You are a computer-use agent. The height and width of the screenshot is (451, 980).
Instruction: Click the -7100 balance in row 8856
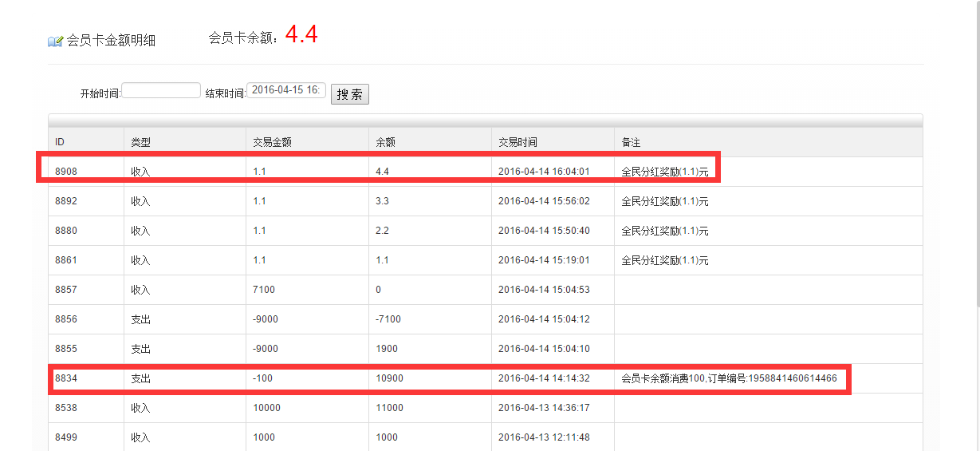coord(388,319)
